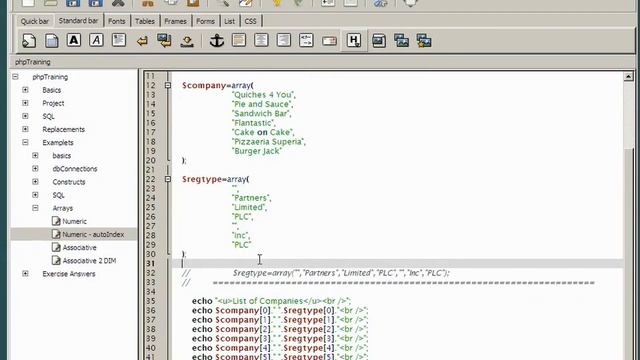Click the H heading/font icon
The width and height of the screenshot is (640, 360).
pos(353,40)
